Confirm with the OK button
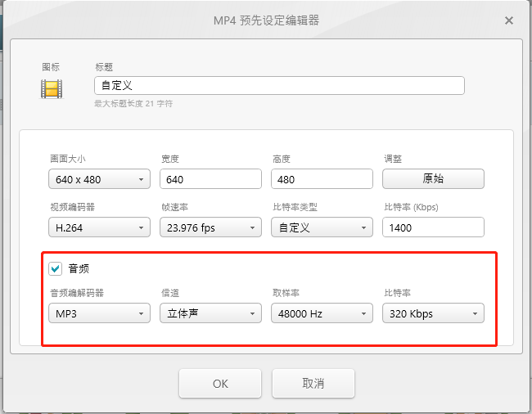Screen dimensions: 532x414 (220, 384)
